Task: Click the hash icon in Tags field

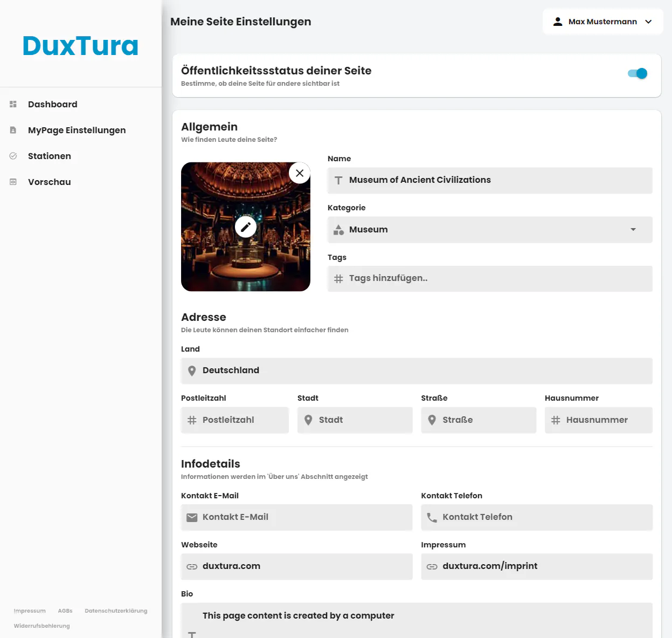Action: click(338, 278)
